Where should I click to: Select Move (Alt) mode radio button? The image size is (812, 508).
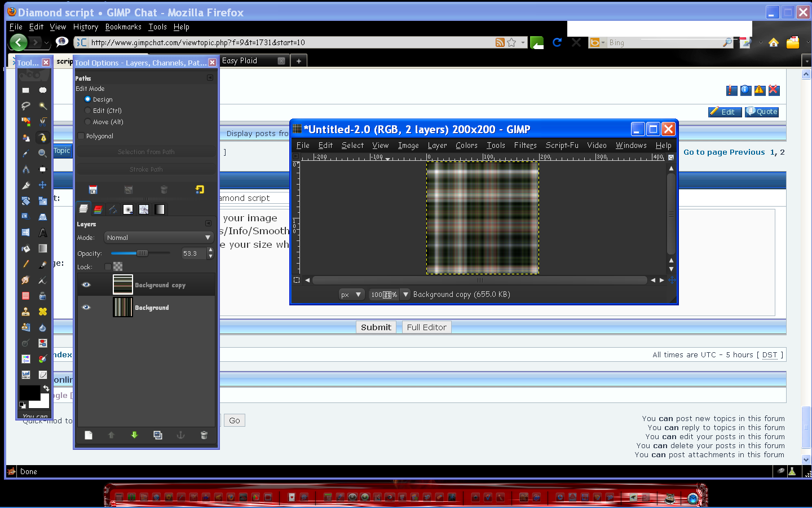coord(87,122)
